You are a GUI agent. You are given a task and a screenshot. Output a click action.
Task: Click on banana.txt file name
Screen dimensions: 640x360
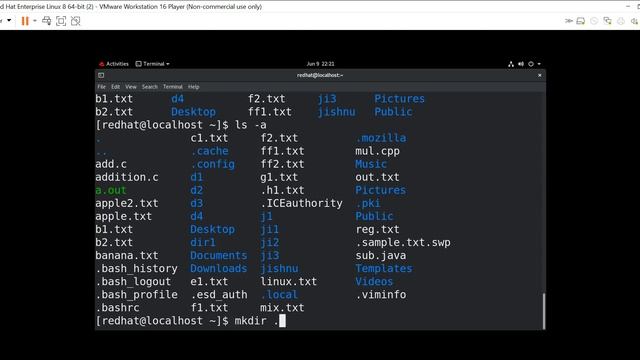pyautogui.click(x=127, y=256)
